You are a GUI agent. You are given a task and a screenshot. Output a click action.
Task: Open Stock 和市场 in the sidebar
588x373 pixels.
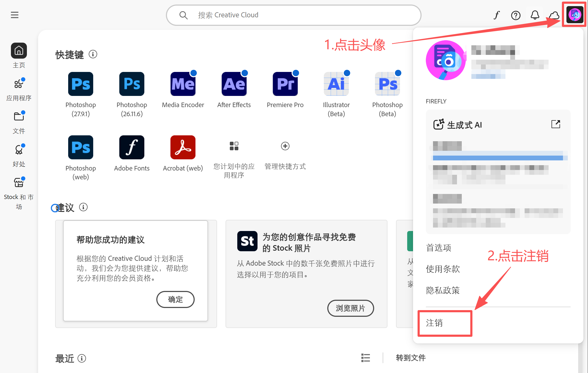coord(19,193)
